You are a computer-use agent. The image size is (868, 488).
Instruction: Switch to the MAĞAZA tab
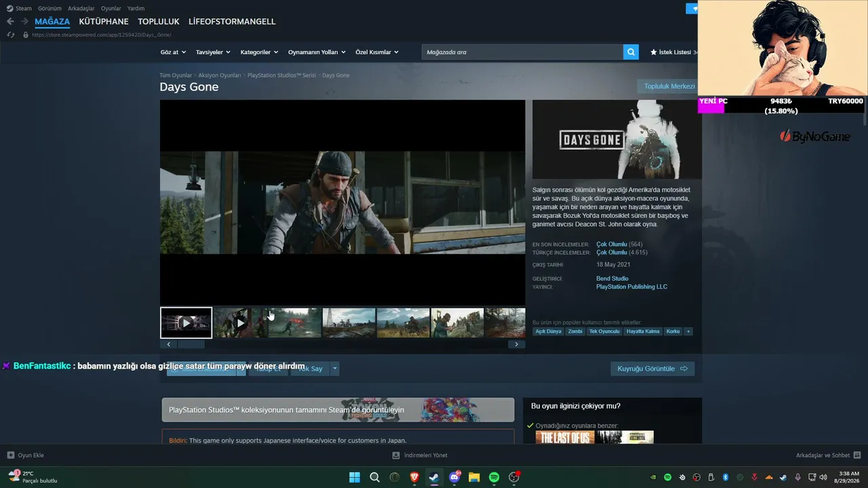coord(52,22)
